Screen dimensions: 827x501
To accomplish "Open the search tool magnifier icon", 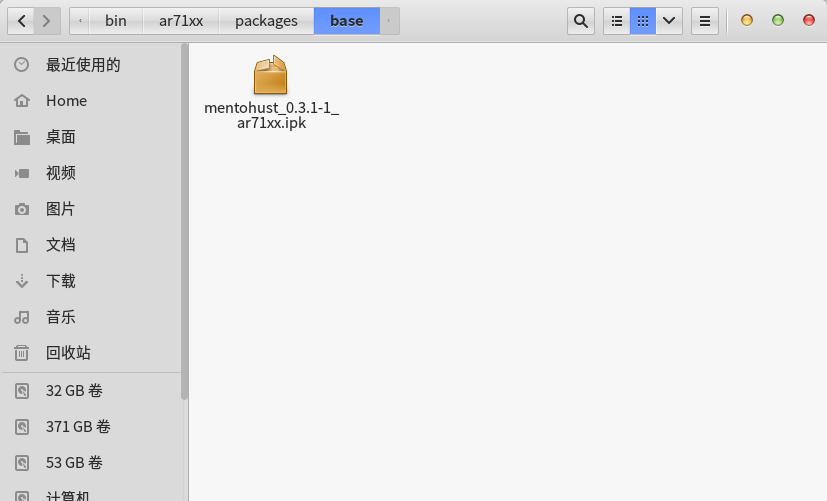I will pyautogui.click(x=581, y=21).
